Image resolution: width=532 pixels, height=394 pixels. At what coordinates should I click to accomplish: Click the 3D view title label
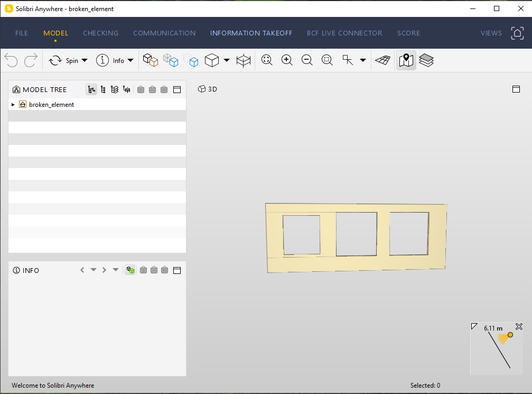207,89
